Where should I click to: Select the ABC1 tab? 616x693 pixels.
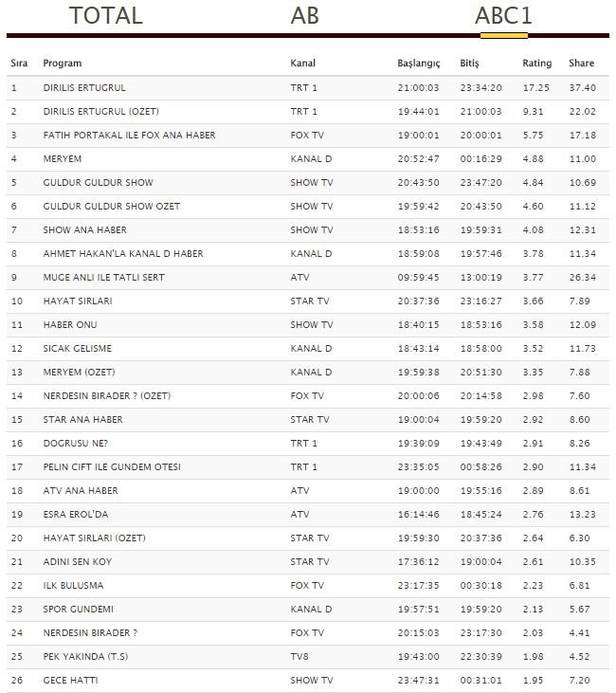(x=503, y=16)
